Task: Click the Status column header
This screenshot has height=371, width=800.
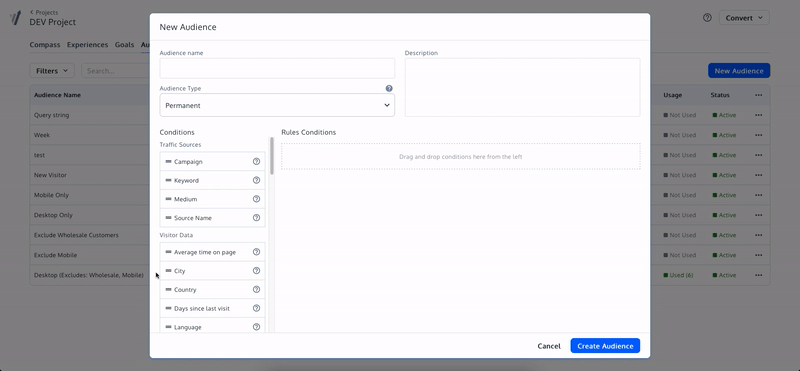Action: coord(720,95)
